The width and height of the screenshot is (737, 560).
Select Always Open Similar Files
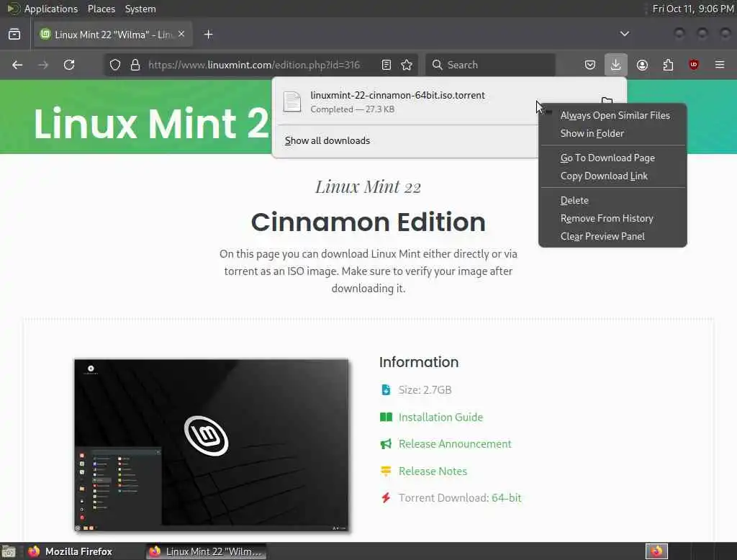pos(615,115)
